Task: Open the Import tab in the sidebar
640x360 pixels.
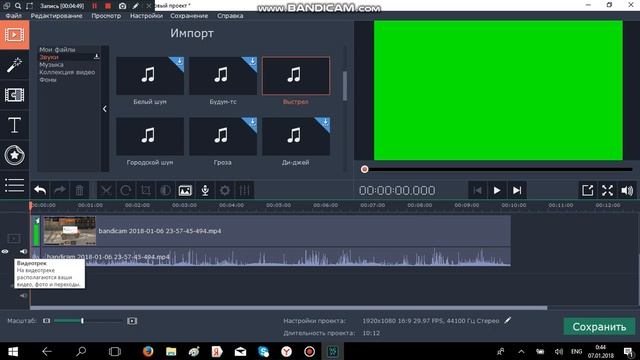Action: coord(14,35)
